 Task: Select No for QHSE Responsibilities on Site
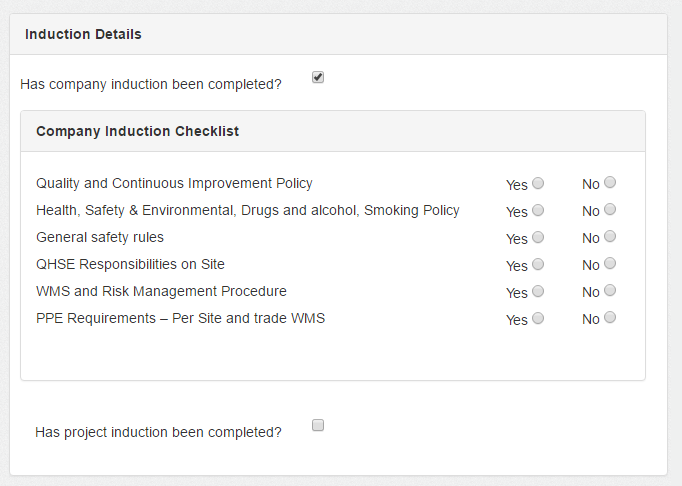[x=610, y=264]
